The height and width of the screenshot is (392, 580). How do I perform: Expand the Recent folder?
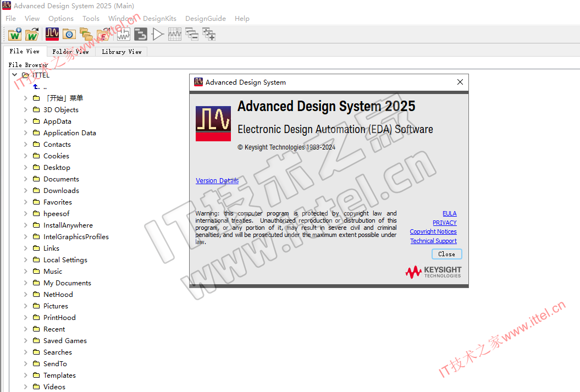coord(25,329)
